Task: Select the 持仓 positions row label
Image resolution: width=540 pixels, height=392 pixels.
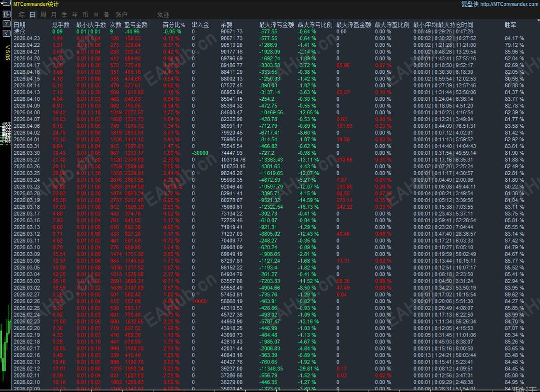Action: pyautogui.click(x=19, y=32)
